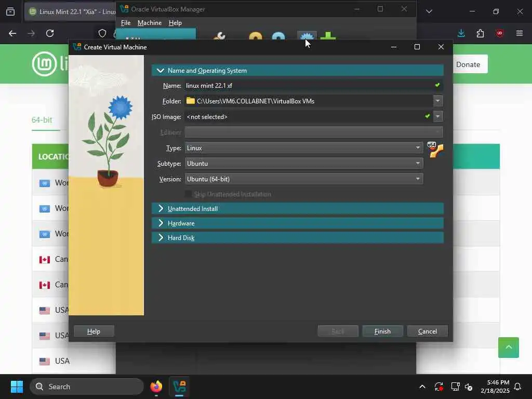The image size is (532, 399).
Task: Select the 64-bit tab on the webpage
Action: click(42, 120)
